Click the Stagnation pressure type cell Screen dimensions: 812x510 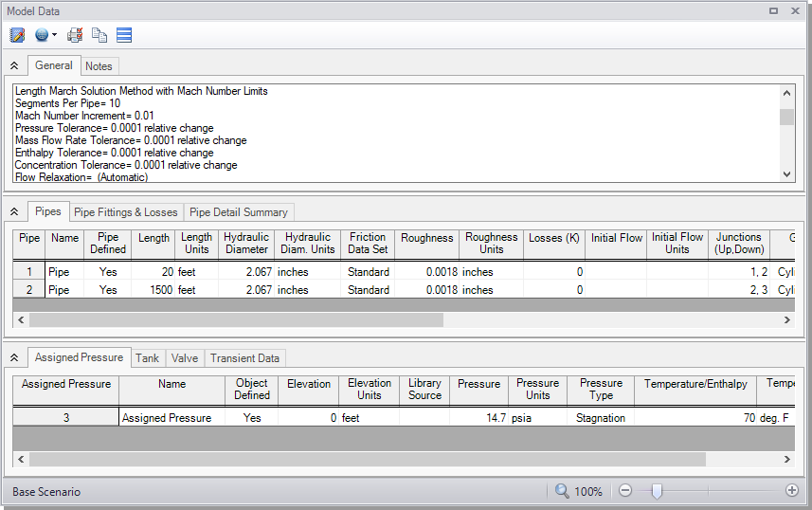601,418
